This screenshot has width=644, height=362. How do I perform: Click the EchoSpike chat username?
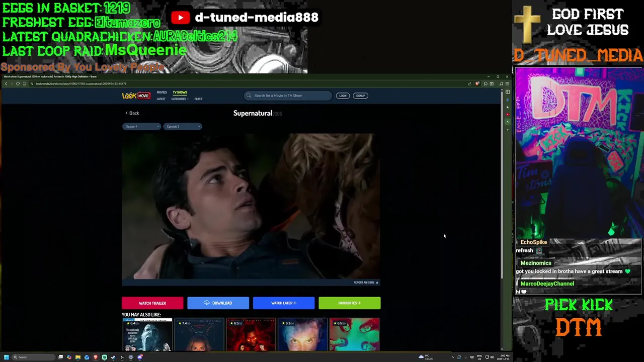point(533,242)
